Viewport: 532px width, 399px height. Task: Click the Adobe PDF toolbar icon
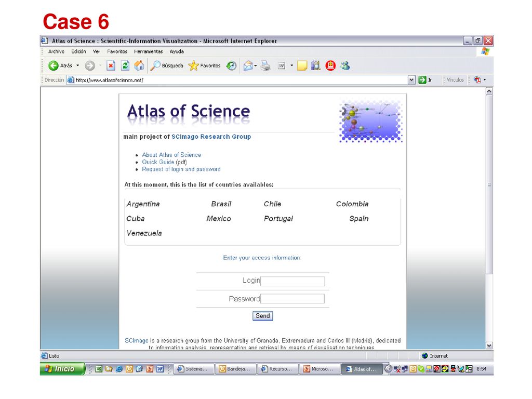coord(477,79)
